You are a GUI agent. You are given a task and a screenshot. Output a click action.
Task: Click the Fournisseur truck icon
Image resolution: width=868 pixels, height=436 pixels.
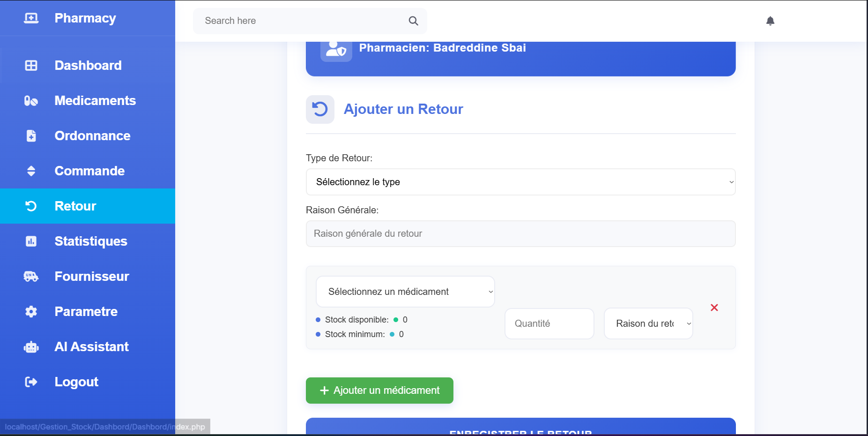click(x=31, y=277)
